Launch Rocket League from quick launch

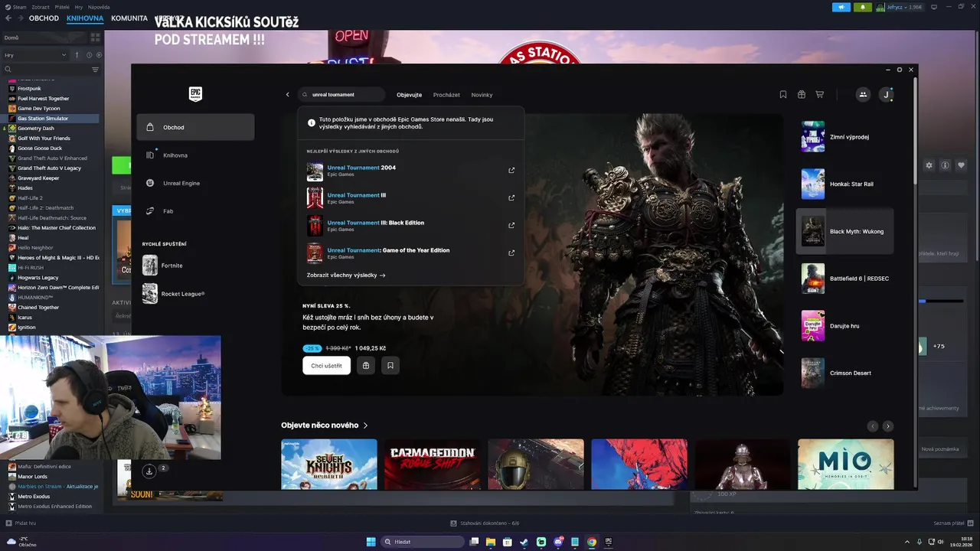point(173,294)
